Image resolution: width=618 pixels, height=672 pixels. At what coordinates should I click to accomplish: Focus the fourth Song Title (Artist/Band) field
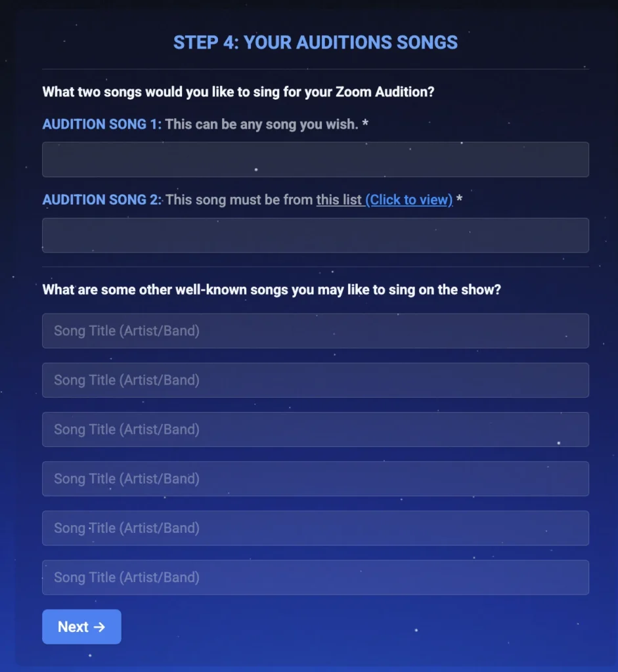click(x=315, y=478)
